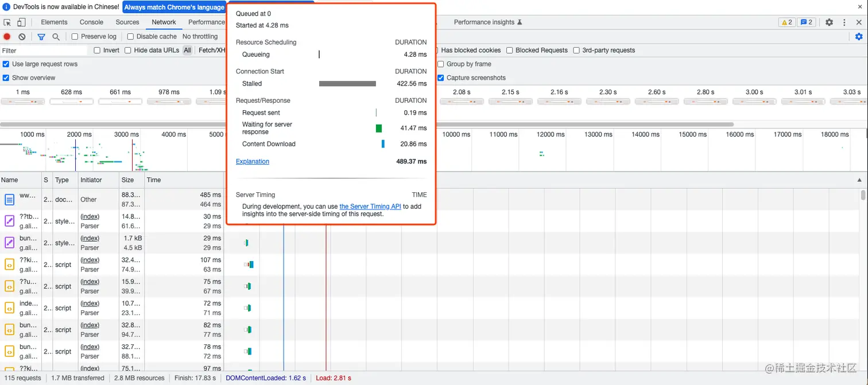This screenshot has width=868, height=385.
Task: Enable Disable cache checkbox
Action: point(130,37)
